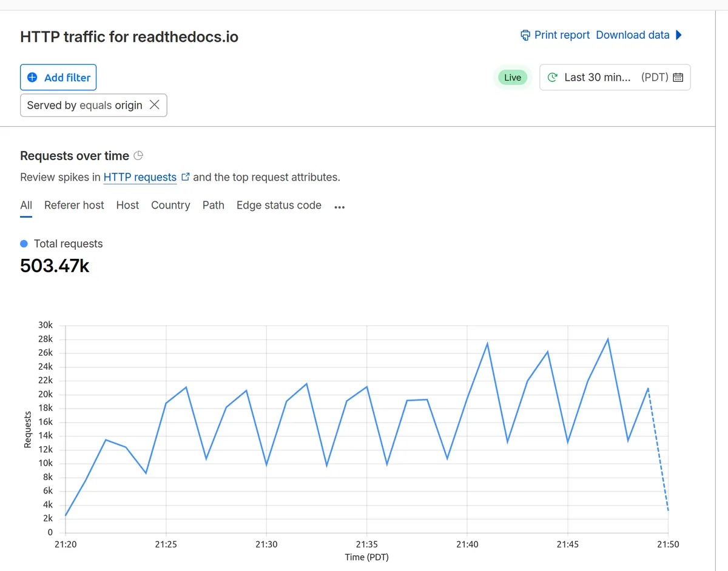Click the page title HTTP traffic for readthedocs.io
The width and height of the screenshot is (728, 571).
tap(129, 37)
